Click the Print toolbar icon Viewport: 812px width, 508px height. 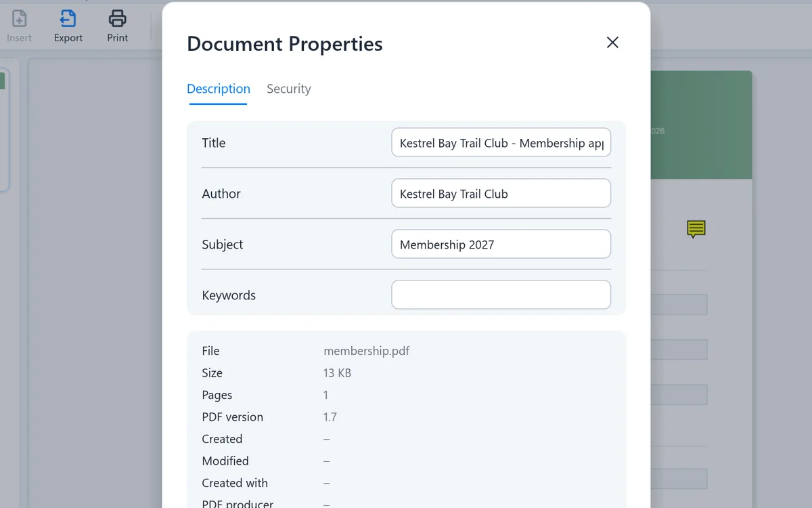118,18
